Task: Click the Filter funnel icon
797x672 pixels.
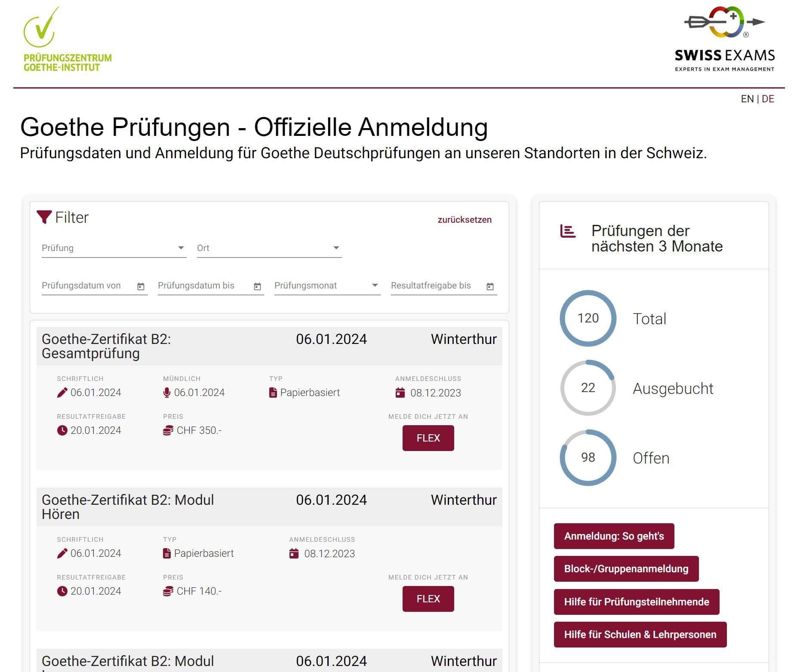Action: pos(44,217)
